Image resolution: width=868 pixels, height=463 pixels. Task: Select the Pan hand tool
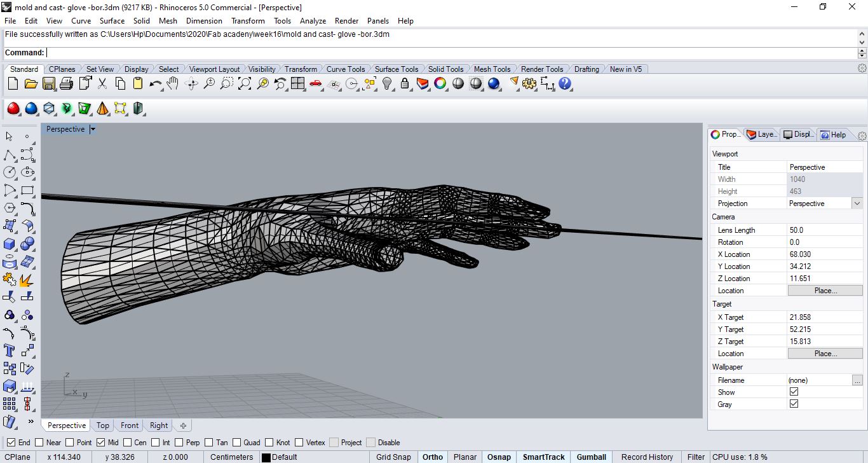(x=173, y=83)
